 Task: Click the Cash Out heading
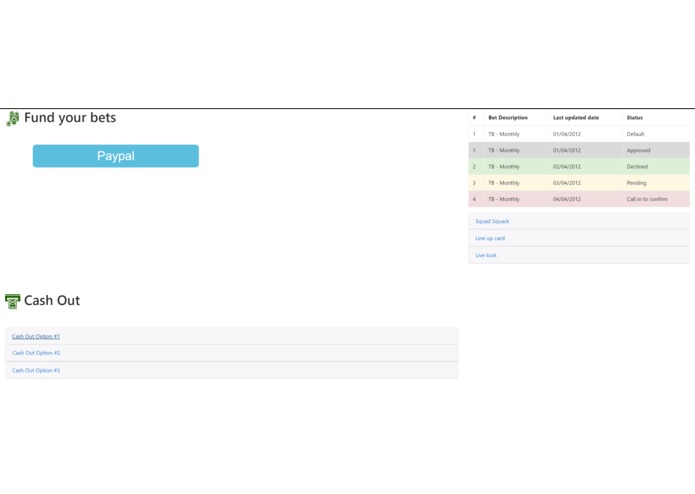pyautogui.click(x=52, y=300)
